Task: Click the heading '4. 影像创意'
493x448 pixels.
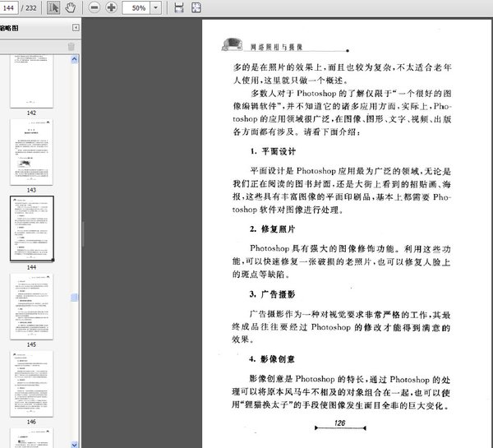Action: [x=272, y=359]
